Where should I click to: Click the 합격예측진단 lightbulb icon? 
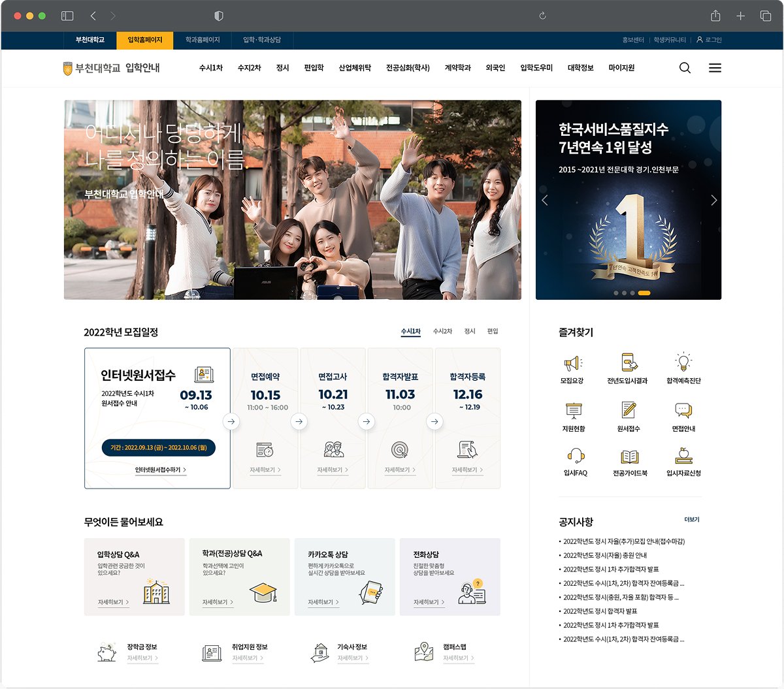[x=683, y=362]
